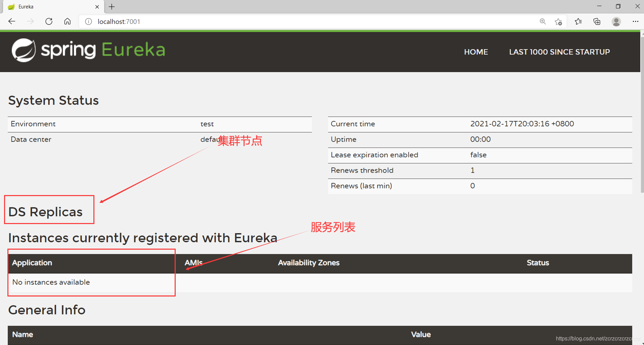Click the Name column header in General Info
Screen dimensions: 644x345
click(x=23, y=335)
